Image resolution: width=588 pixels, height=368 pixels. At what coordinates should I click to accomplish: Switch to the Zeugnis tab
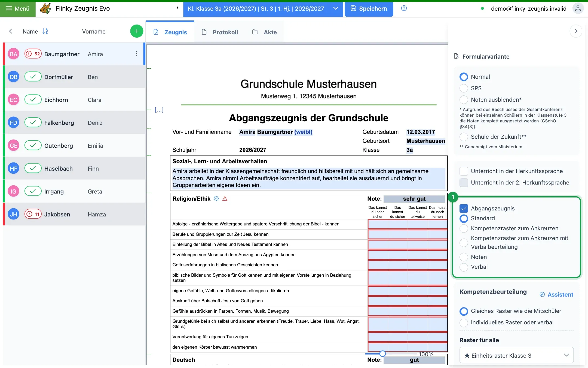(x=170, y=32)
